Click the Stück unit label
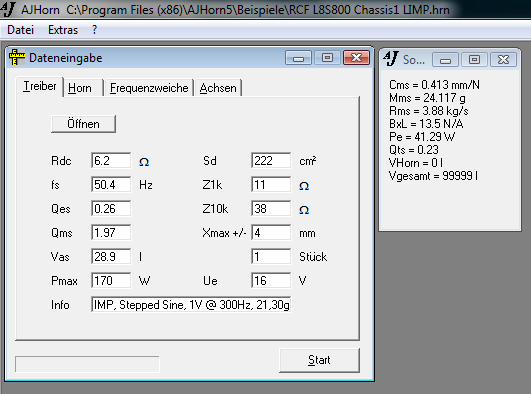This screenshot has height=394, width=531. click(313, 257)
